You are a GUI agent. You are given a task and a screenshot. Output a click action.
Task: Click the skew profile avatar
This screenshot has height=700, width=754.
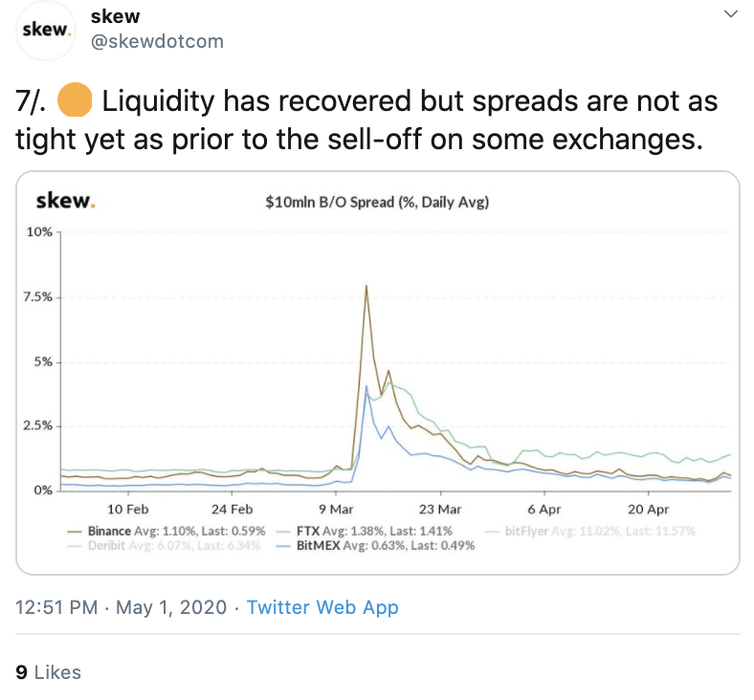click(46, 30)
